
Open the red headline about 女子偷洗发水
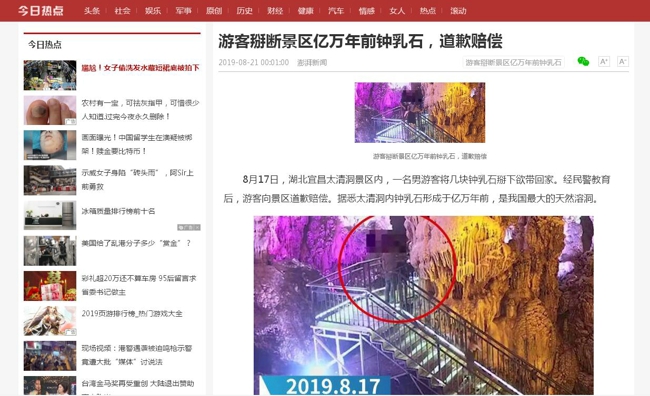tap(140, 68)
